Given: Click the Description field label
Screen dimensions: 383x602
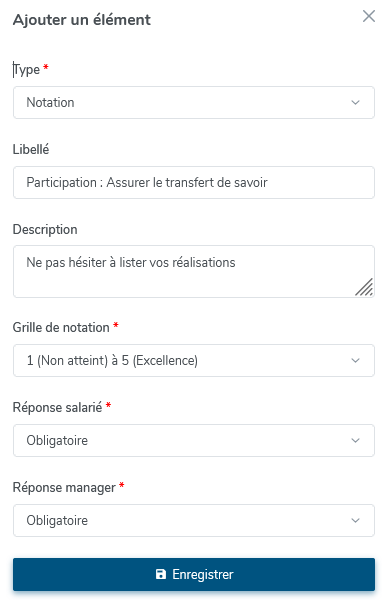Looking at the screenshot, I should click(x=45, y=229).
